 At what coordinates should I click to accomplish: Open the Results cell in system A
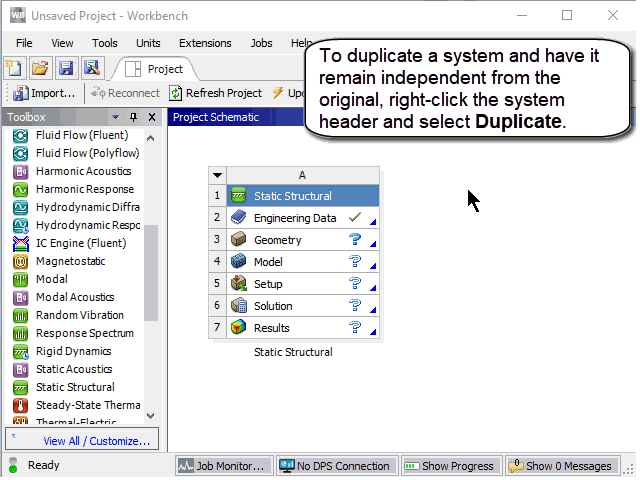[x=271, y=328]
